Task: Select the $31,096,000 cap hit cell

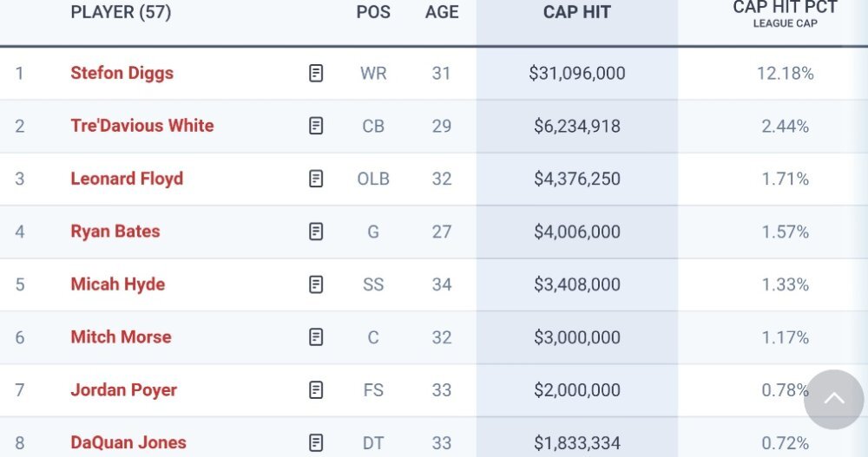Action: [577, 73]
